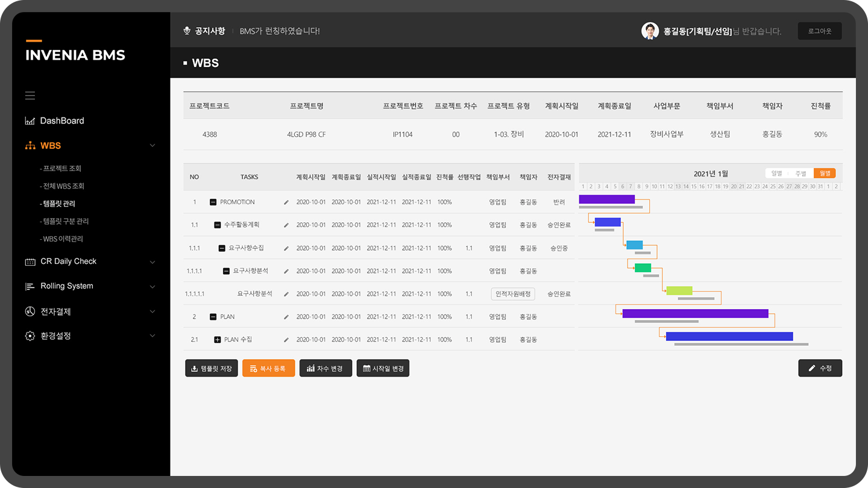Screen dimensions: 868x488
Task: Switch Gantt view to 일별 (daily)
Action: tap(777, 174)
